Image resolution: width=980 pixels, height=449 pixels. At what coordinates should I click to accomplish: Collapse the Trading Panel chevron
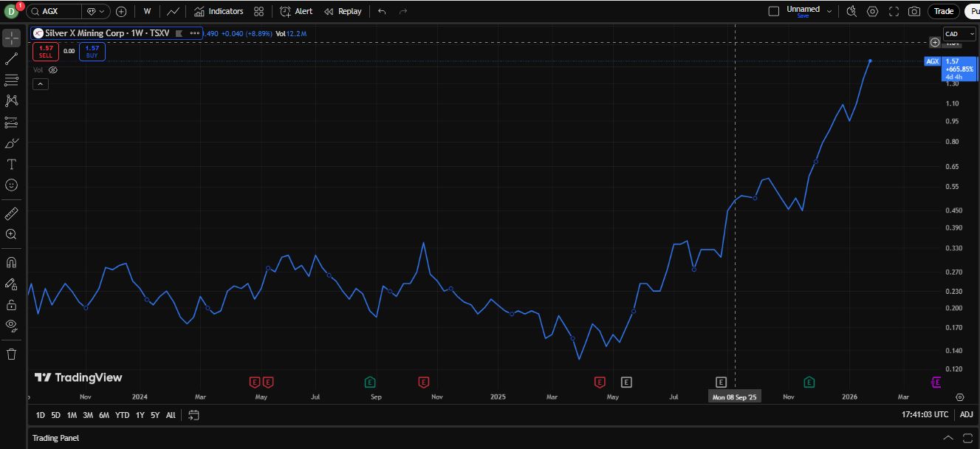[x=949, y=438]
